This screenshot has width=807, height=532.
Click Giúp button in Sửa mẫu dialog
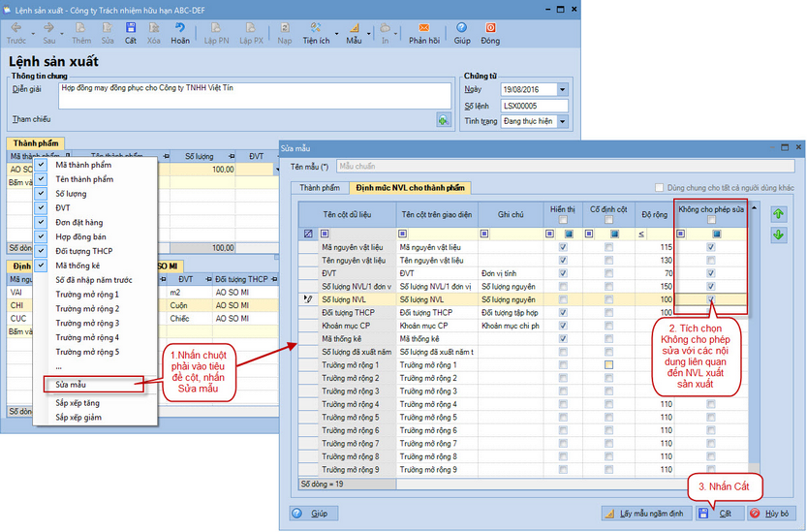[314, 514]
